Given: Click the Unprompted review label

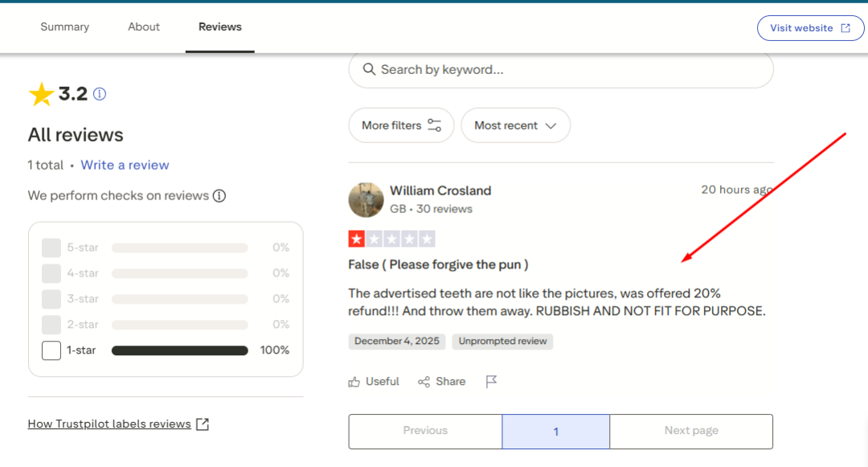Looking at the screenshot, I should pyautogui.click(x=502, y=342).
